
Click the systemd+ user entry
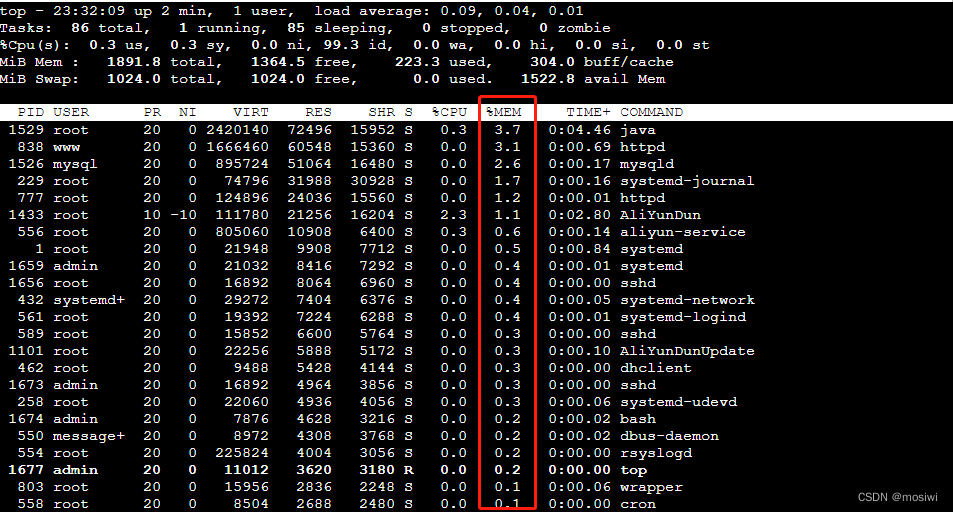click(x=89, y=300)
